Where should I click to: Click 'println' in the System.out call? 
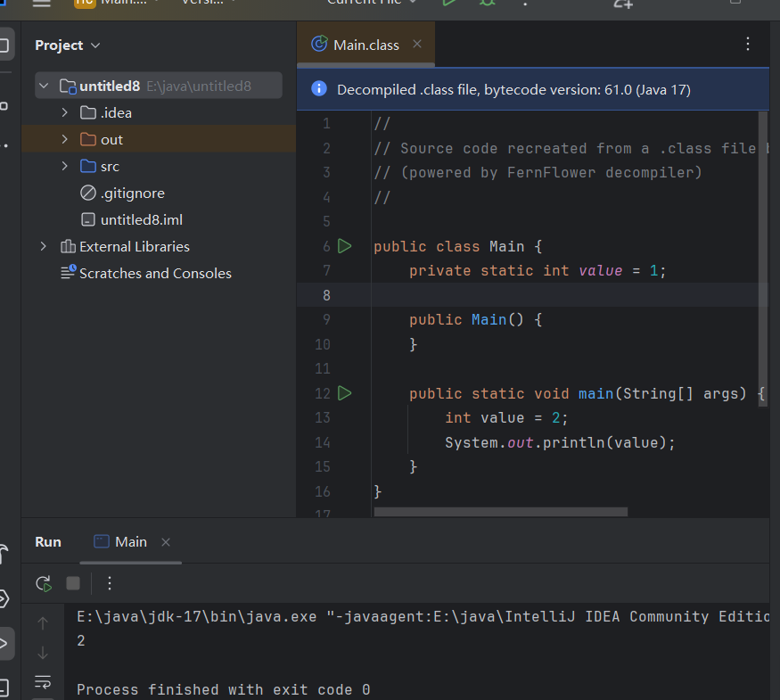(573, 442)
